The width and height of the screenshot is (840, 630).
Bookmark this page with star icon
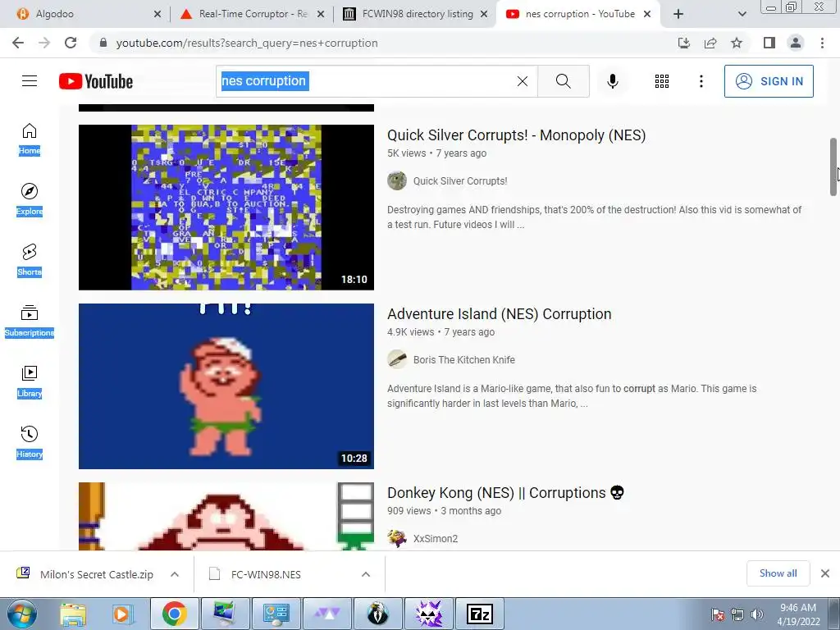737,43
